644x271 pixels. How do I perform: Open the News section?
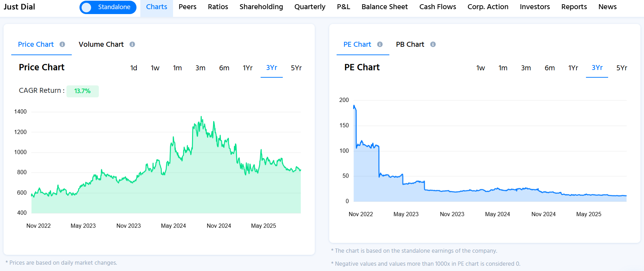pyautogui.click(x=607, y=7)
